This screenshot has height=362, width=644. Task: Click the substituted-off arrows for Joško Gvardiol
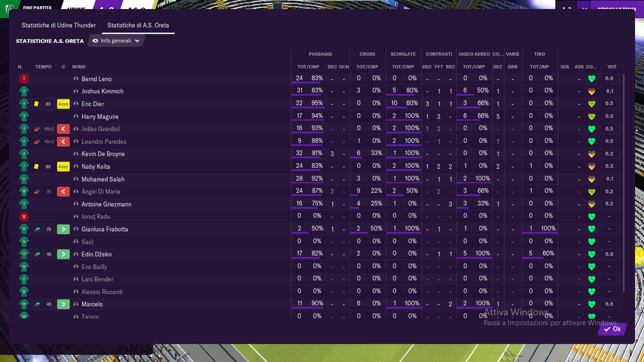pyautogui.click(x=37, y=129)
